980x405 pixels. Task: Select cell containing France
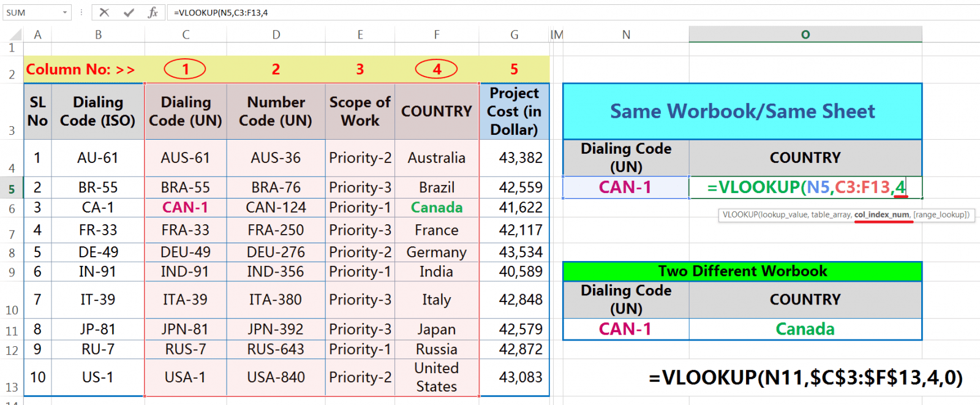click(x=437, y=230)
